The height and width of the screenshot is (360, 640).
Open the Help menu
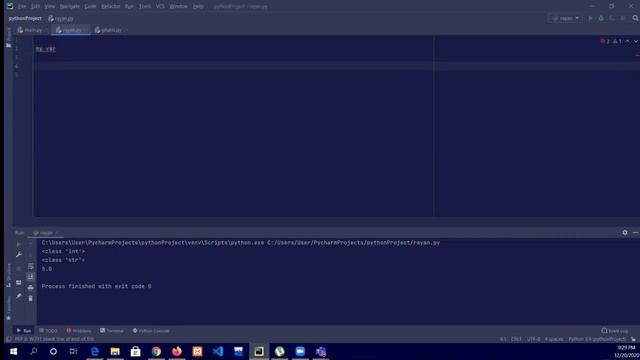198,7
